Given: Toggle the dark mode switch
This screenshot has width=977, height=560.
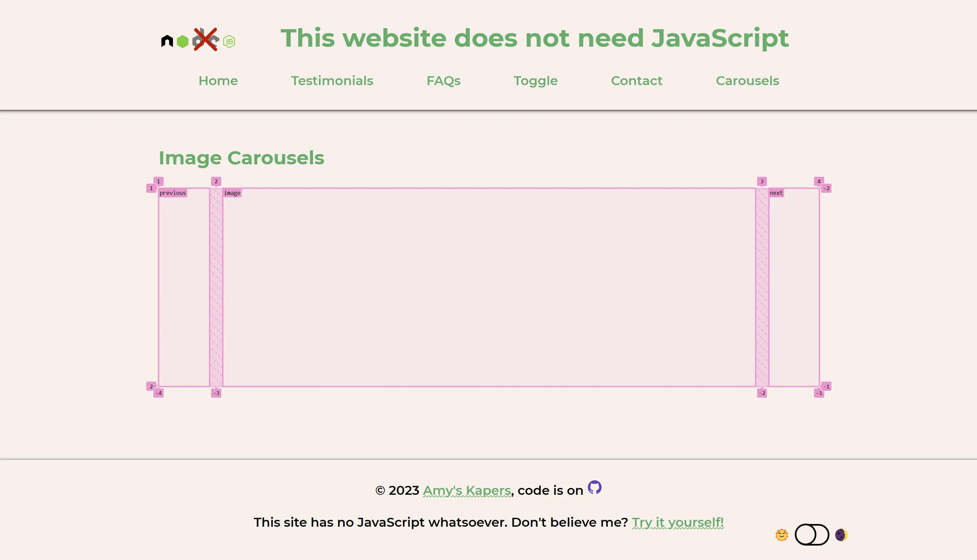Looking at the screenshot, I should (812, 535).
